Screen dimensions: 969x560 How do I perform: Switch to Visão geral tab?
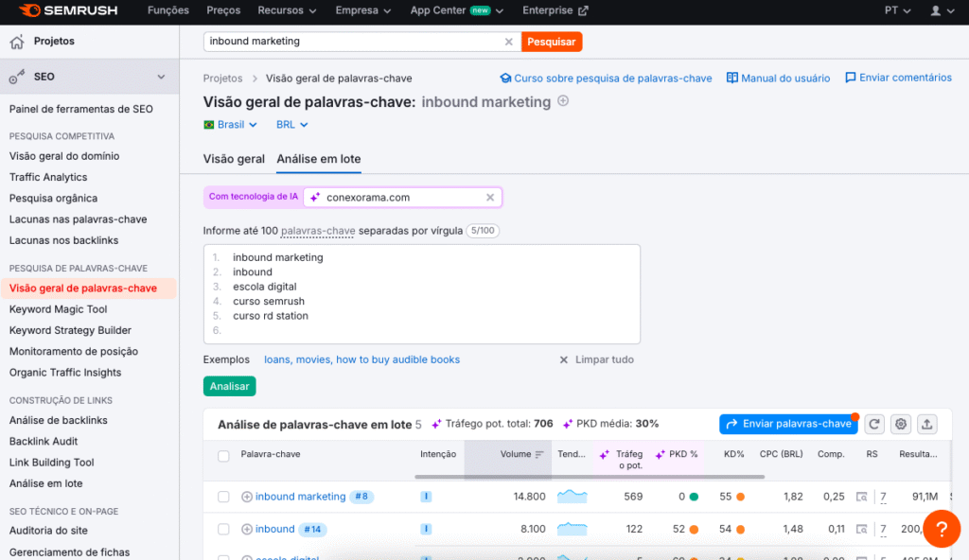coord(234,159)
